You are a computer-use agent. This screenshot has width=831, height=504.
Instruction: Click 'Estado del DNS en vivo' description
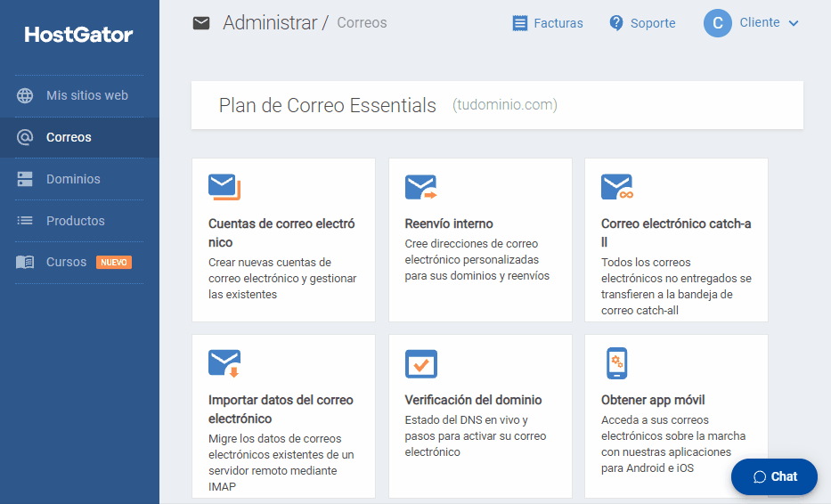click(476, 436)
